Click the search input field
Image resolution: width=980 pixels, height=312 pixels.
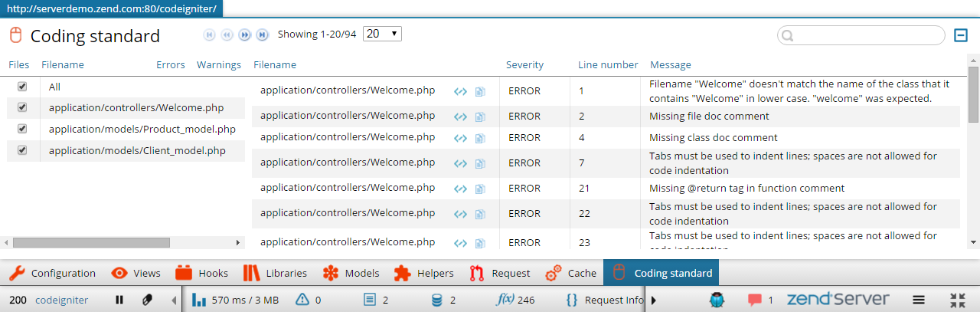click(861, 35)
